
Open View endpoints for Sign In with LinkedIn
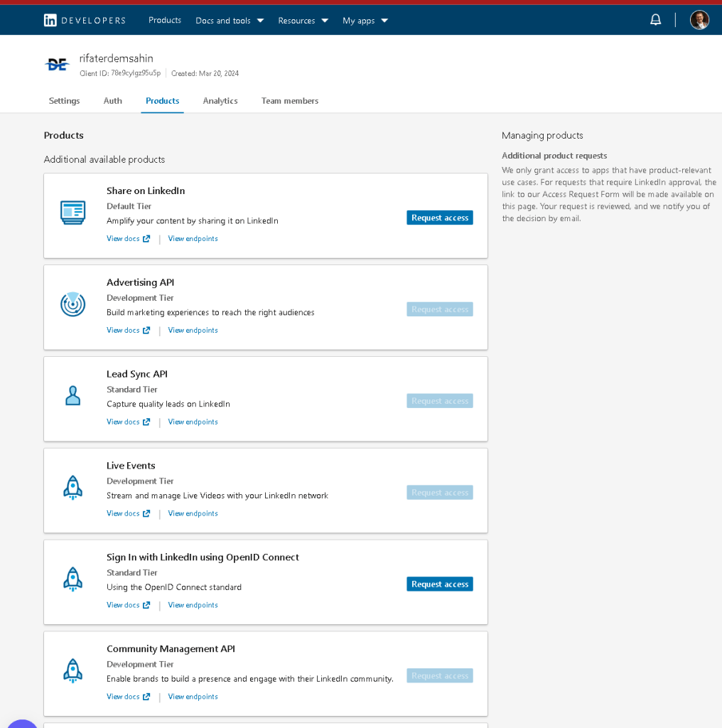(193, 605)
